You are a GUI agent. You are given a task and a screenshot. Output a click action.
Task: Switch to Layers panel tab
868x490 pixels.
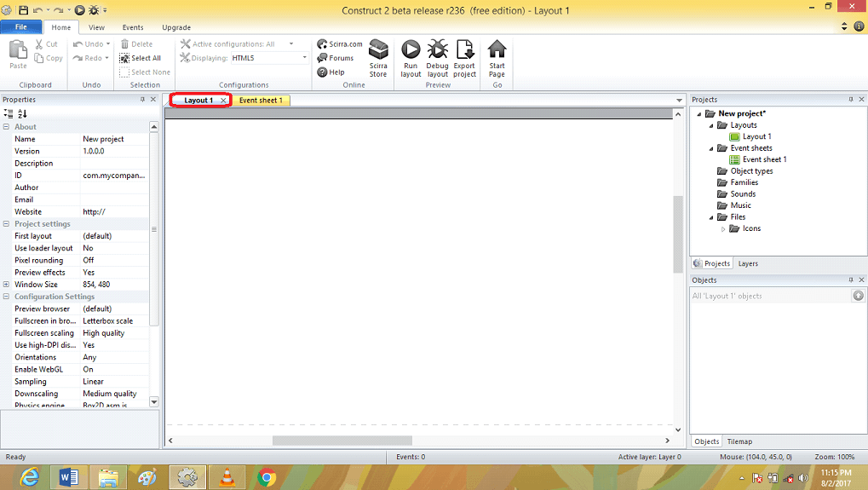coord(748,263)
